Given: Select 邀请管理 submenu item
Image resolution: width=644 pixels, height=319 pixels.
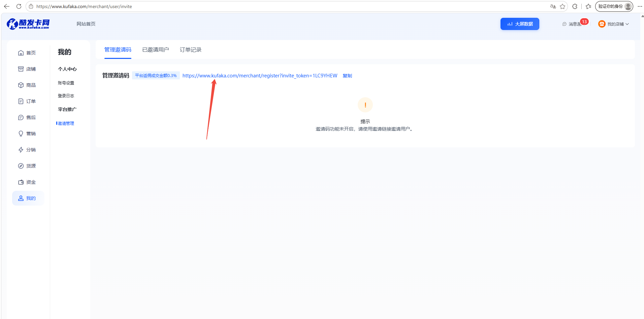Looking at the screenshot, I should click(66, 123).
